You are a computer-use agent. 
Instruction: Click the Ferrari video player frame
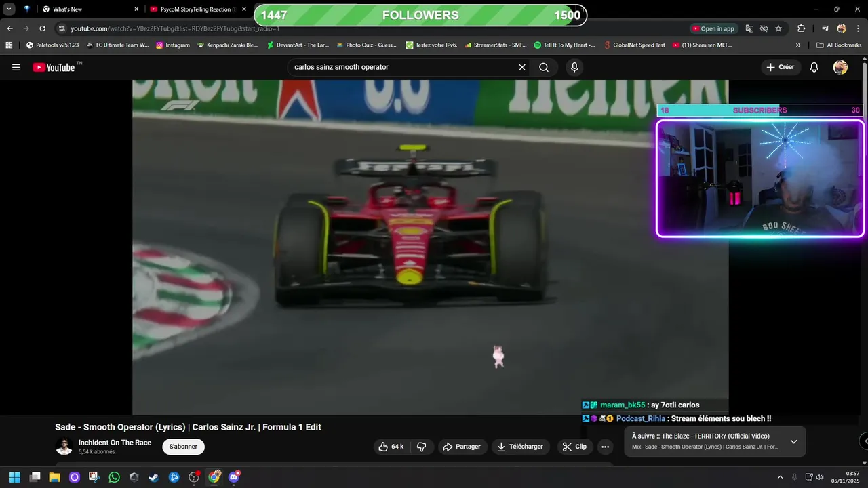(x=431, y=247)
